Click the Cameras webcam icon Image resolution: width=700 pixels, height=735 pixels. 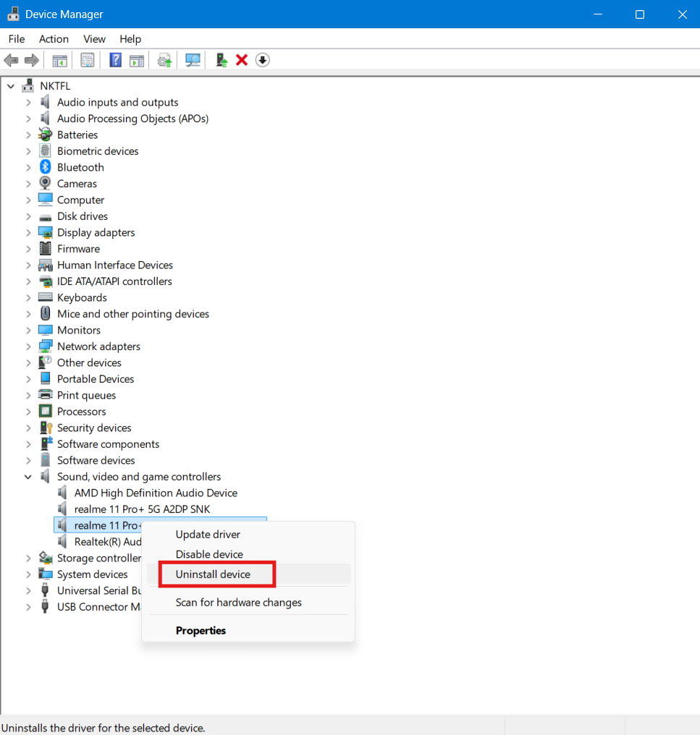(x=45, y=183)
